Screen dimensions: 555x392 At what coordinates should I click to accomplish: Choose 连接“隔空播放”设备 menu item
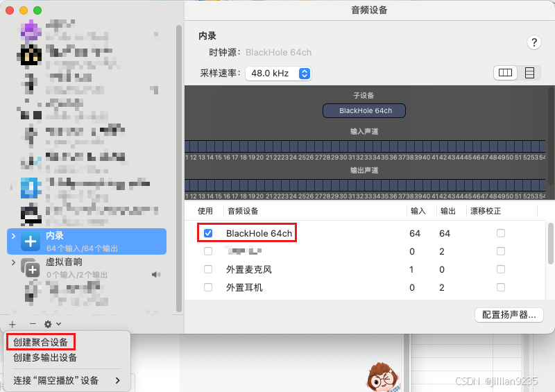(x=67, y=380)
